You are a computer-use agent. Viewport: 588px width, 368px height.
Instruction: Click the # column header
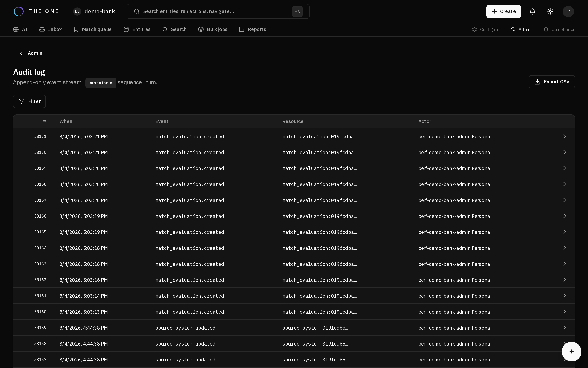[45, 121]
